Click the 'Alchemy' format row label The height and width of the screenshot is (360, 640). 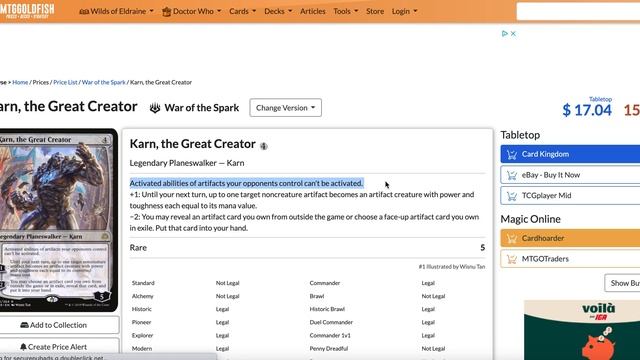pos(142,296)
